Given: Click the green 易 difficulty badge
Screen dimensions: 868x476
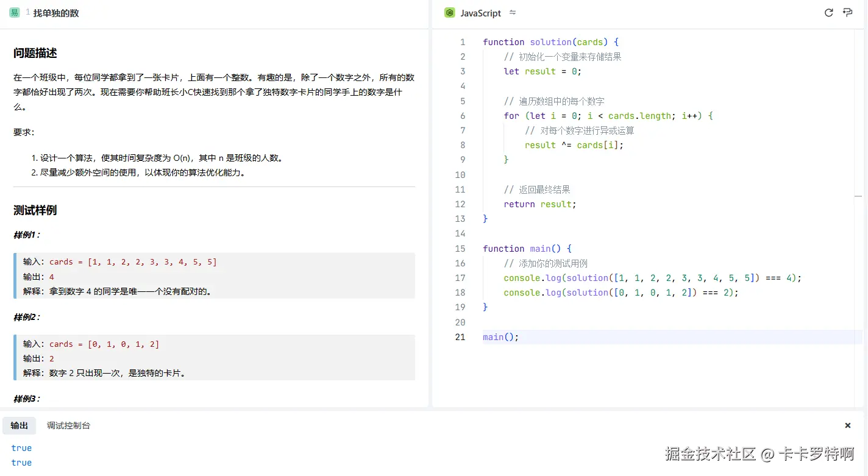Looking at the screenshot, I should pos(14,13).
